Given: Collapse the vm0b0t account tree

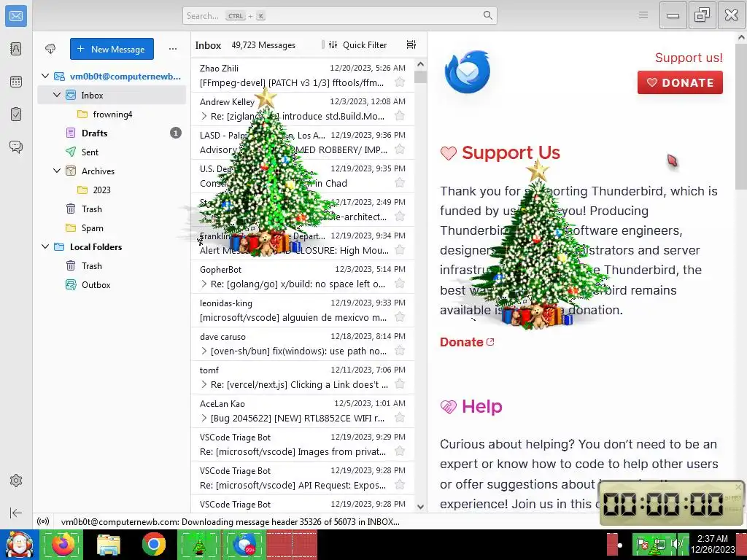Looking at the screenshot, I should [x=45, y=76].
